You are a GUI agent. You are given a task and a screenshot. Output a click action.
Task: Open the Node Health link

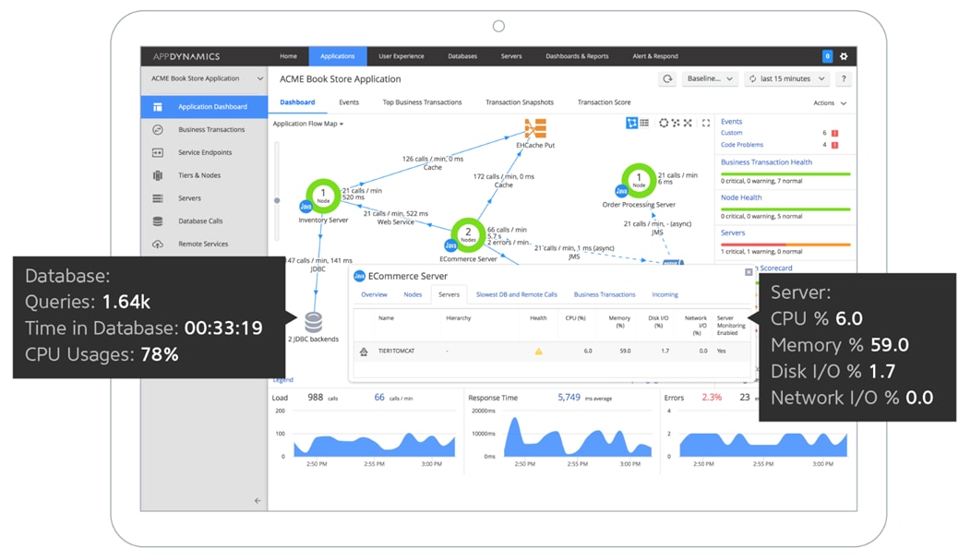pyautogui.click(x=741, y=198)
